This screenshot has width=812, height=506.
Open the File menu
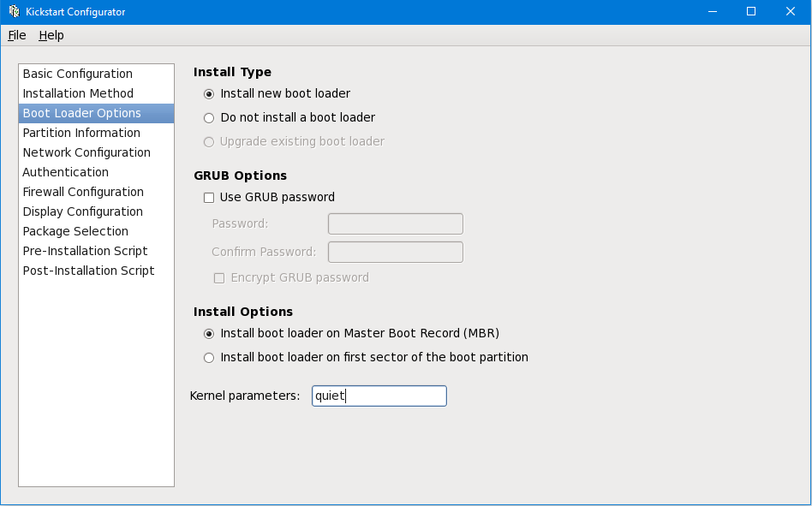coord(17,35)
